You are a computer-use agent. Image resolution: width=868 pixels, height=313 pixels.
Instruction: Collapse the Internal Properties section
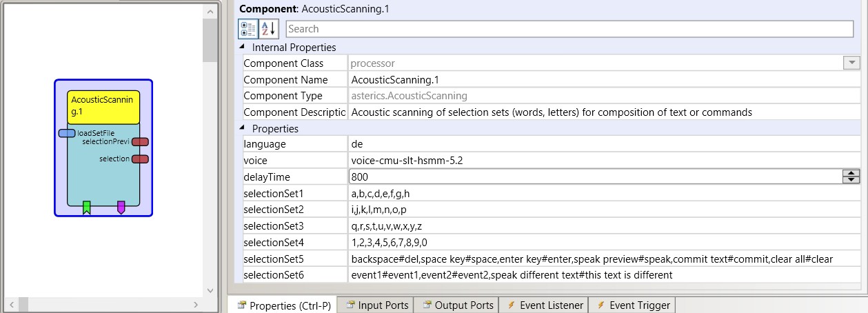241,48
